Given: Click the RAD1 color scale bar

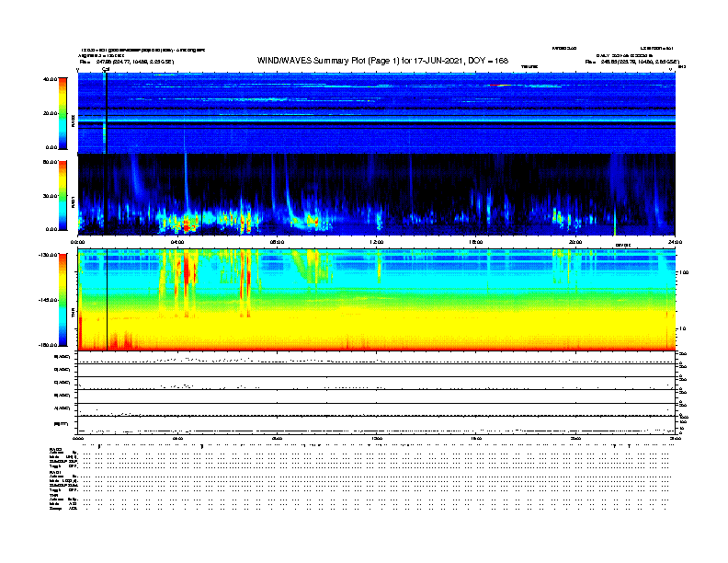Looking at the screenshot, I should coord(63,195).
